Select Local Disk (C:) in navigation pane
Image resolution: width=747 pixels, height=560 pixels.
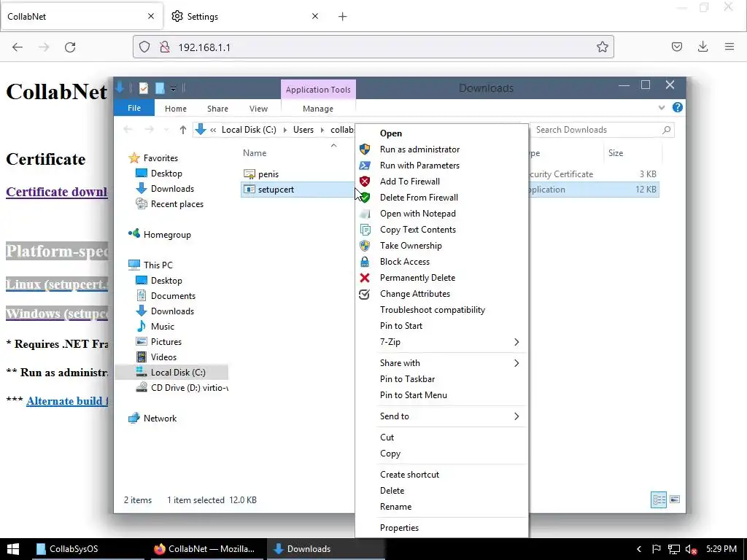(178, 373)
